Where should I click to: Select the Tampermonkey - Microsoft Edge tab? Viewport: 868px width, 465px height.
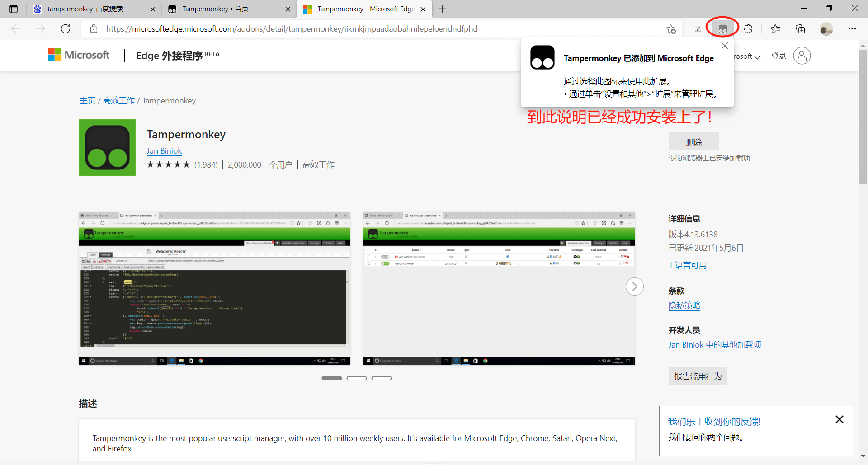click(x=364, y=9)
